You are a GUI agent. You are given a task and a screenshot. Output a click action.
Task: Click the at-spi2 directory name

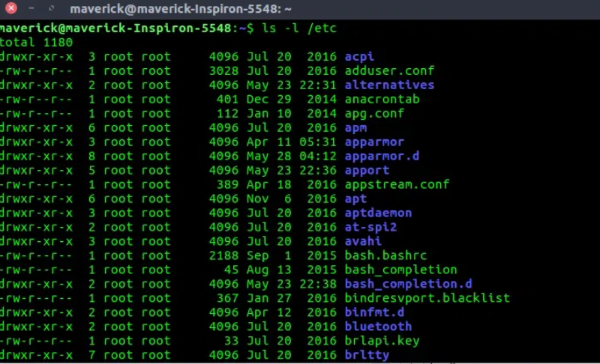(370, 227)
